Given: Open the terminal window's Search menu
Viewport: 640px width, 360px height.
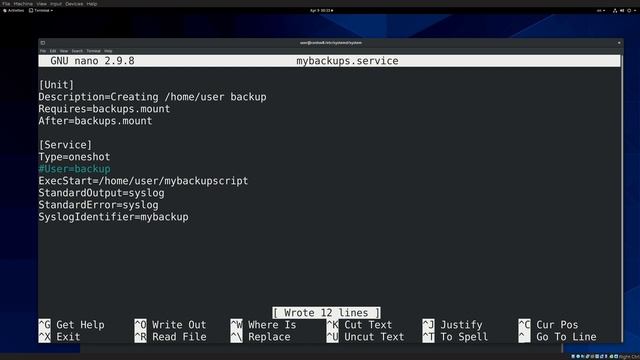Looking at the screenshot, I should click(77, 51).
